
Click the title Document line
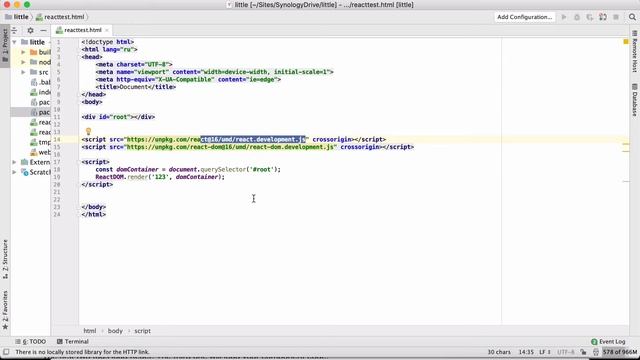(136, 87)
